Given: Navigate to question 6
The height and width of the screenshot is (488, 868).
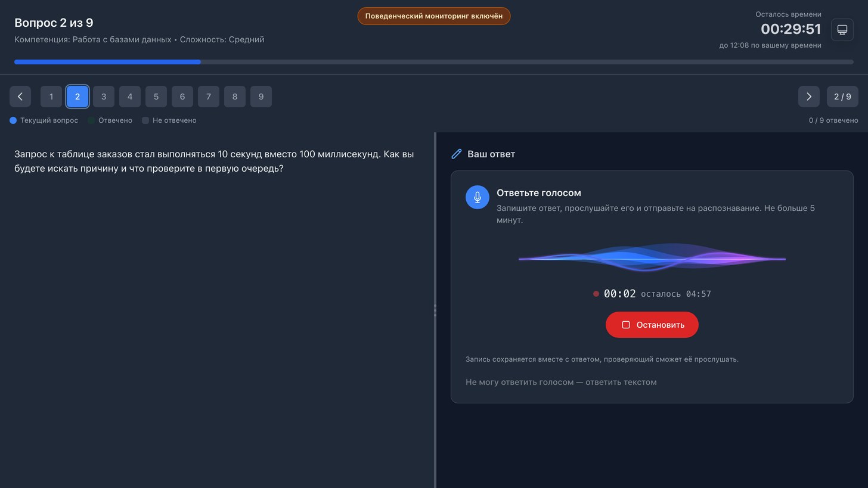Looking at the screenshot, I should (x=182, y=97).
